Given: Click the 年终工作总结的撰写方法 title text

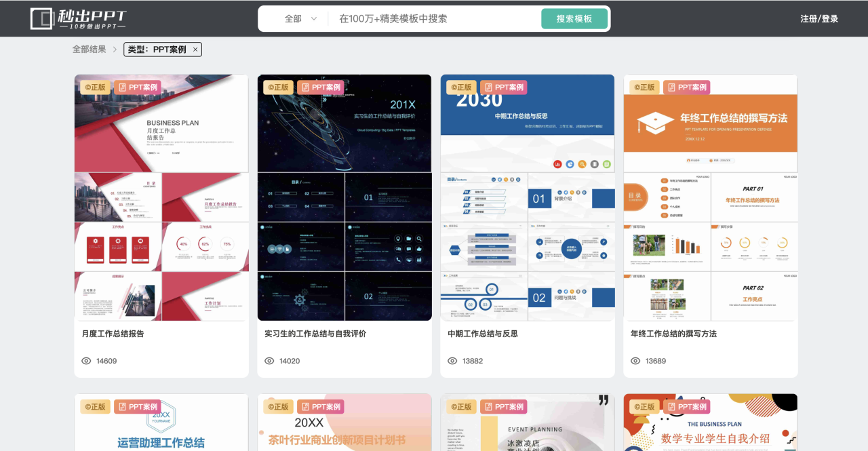Looking at the screenshot, I should pos(673,334).
